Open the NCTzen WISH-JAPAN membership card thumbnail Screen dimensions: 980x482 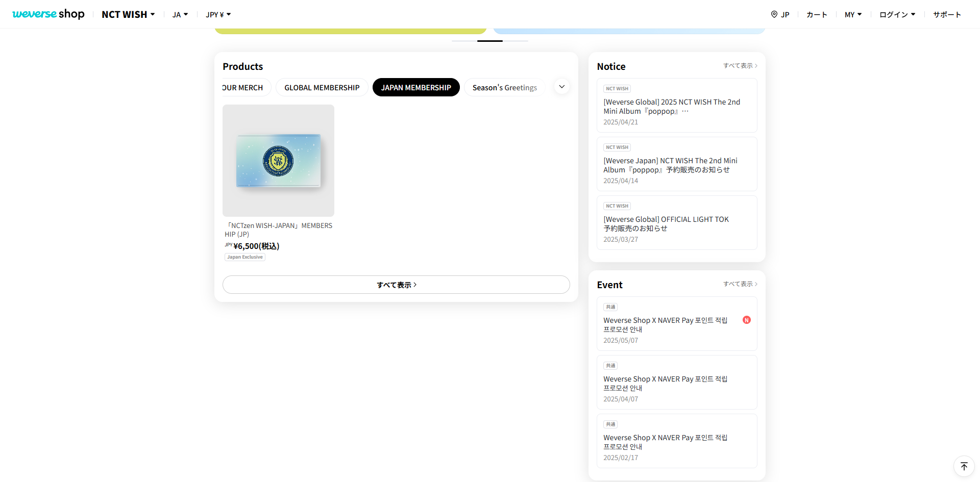coord(278,161)
